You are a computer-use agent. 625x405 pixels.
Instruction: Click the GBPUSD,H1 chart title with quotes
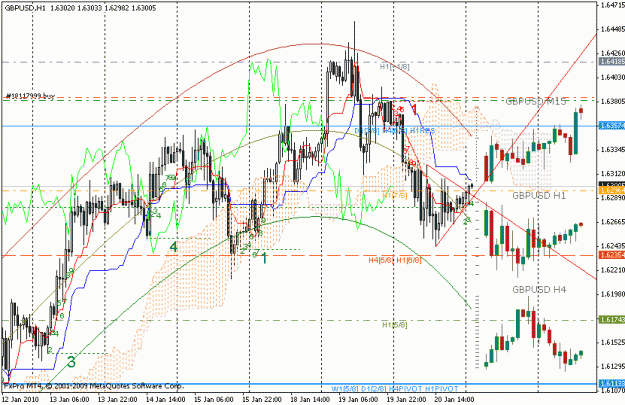coord(80,8)
